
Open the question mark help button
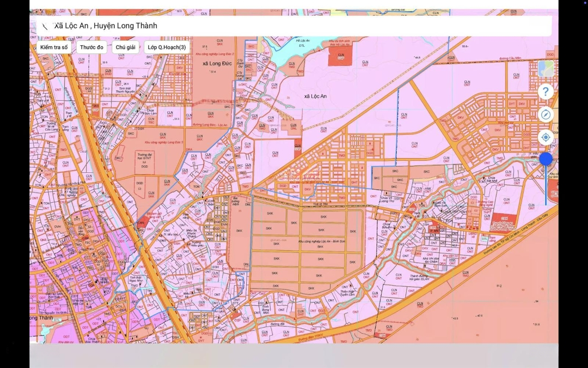pos(546,92)
